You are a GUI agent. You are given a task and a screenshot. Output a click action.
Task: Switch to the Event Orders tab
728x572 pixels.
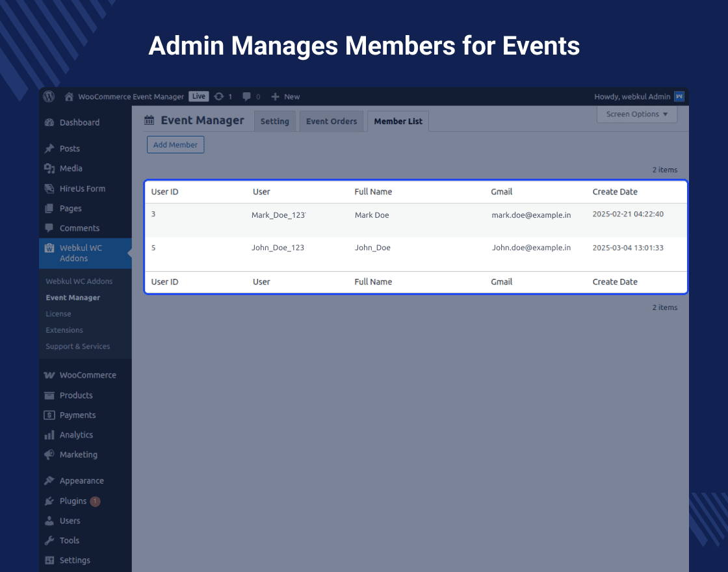coord(331,121)
